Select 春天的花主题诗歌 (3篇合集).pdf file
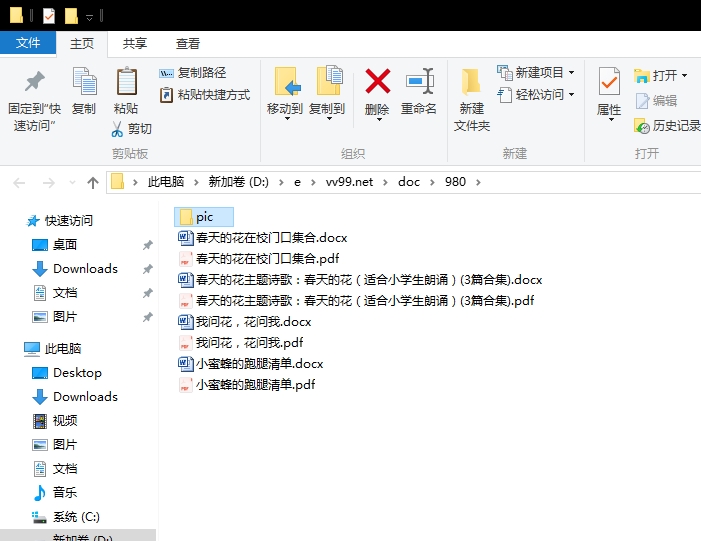Image resolution: width=701 pixels, height=541 pixels. click(356, 300)
